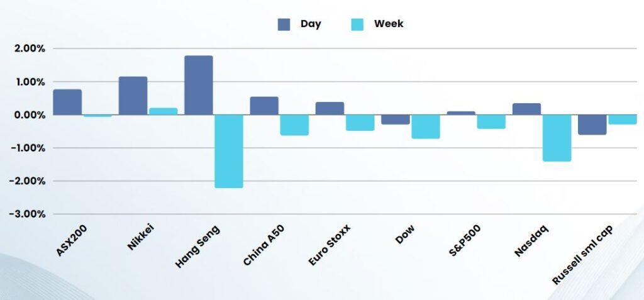Screen dimensions: 644x300
Task: Select the Hang Seng Week bar
Action: (228, 151)
